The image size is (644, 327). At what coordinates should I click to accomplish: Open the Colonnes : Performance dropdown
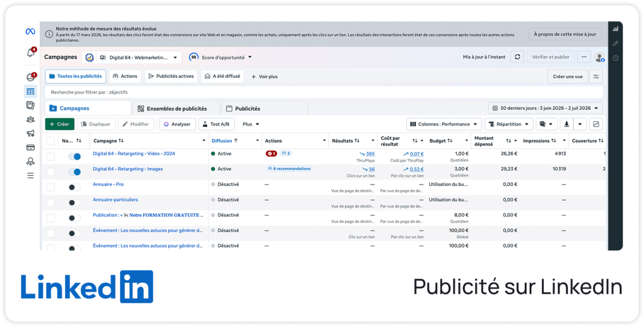[443, 124]
